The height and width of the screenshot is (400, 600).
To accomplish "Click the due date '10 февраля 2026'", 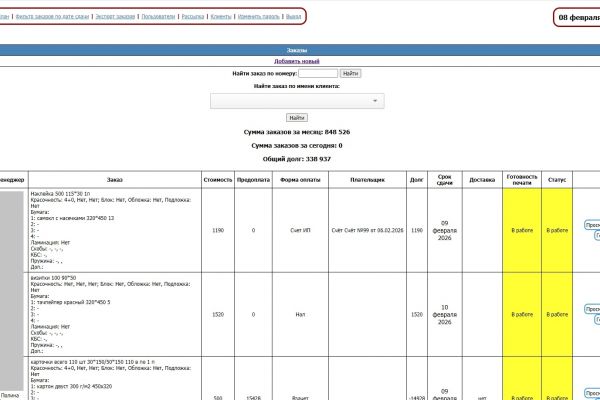I will click(445, 315).
